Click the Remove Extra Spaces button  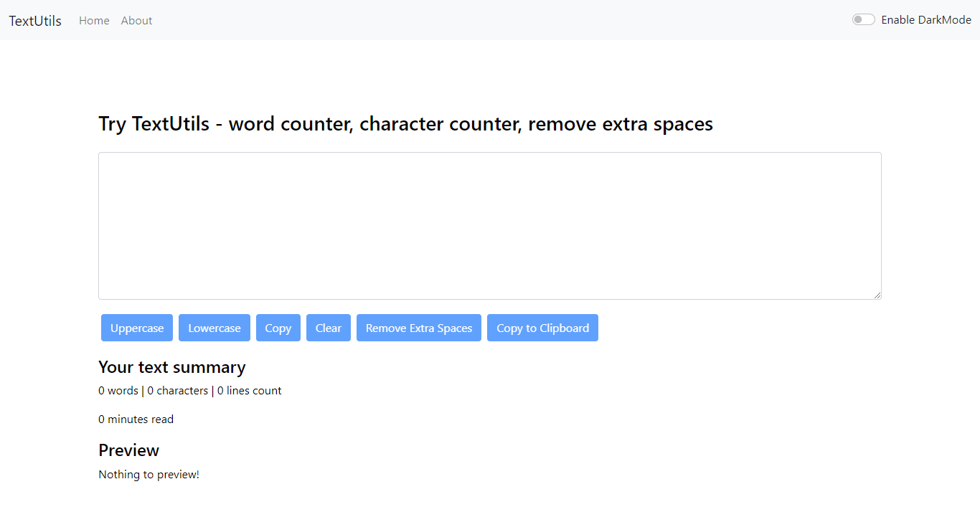click(419, 328)
